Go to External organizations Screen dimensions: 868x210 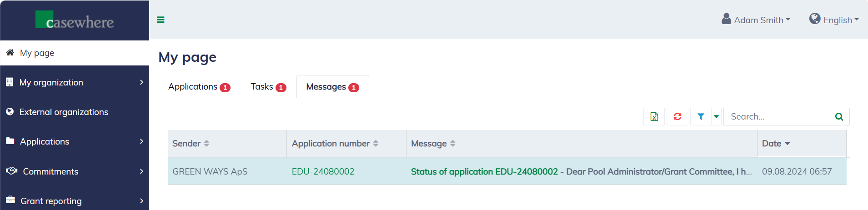(x=64, y=112)
